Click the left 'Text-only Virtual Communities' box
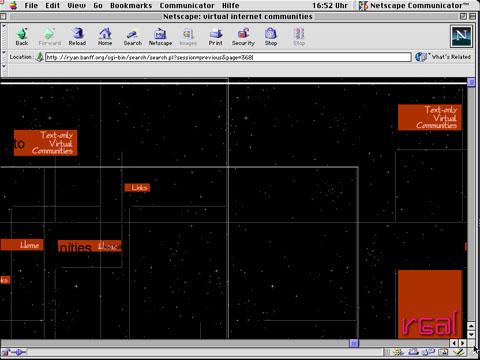 (x=45, y=143)
